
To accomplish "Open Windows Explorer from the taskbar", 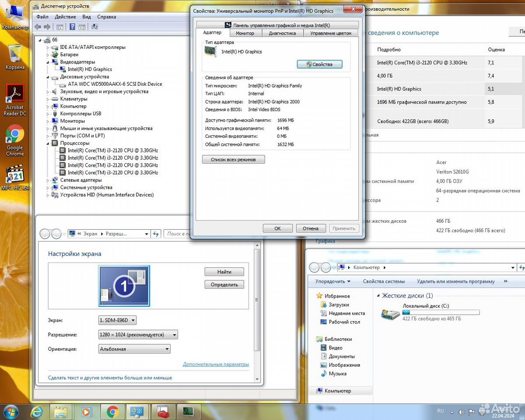I will pos(61,412).
